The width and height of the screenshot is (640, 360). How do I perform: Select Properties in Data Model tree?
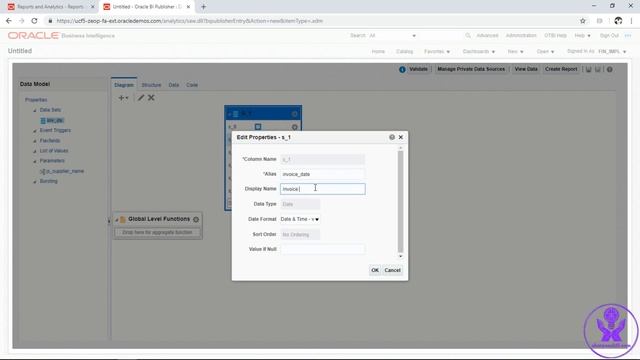tap(36, 100)
